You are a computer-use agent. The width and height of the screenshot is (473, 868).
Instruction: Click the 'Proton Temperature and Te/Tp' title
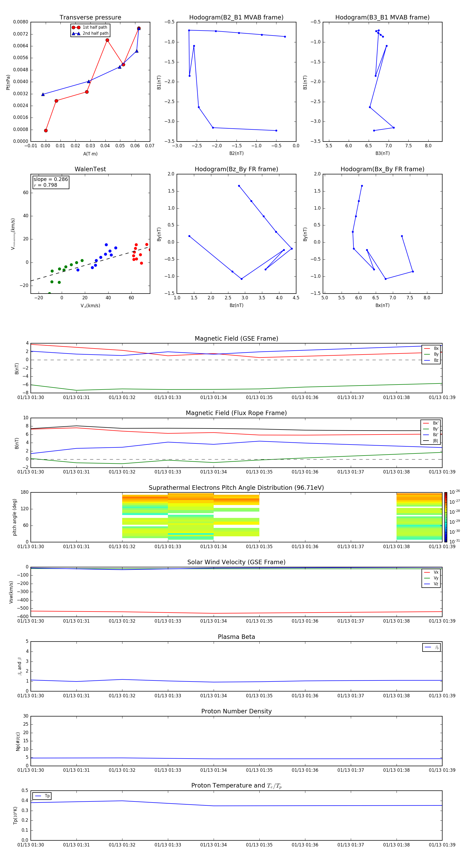(x=236, y=786)
